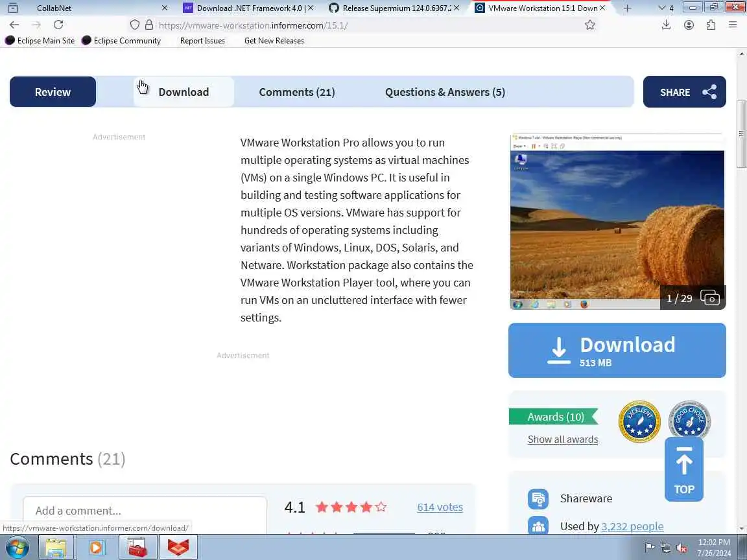Click the Action Center flag tray icon
The width and height of the screenshot is (747, 560).
pos(649,548)
